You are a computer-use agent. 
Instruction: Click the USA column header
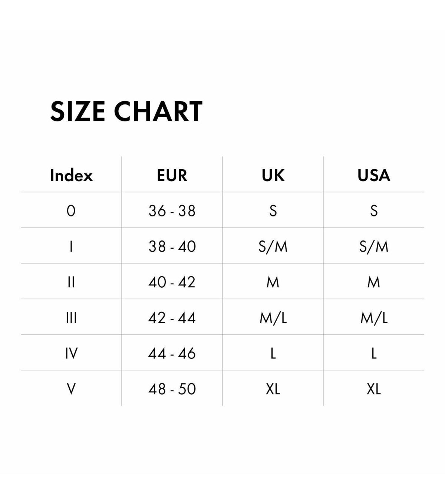(x=374, y=175)
